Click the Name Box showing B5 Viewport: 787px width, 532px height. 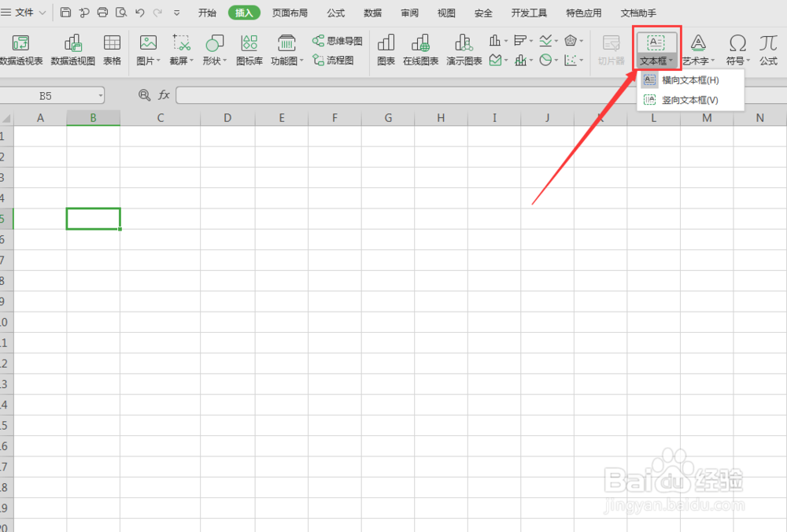[46, 95]
